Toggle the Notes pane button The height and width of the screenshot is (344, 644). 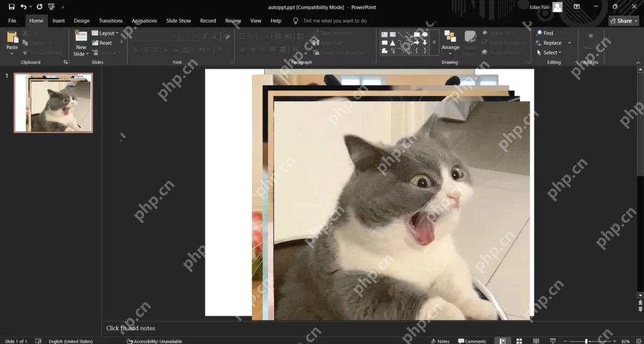(440, 341)
